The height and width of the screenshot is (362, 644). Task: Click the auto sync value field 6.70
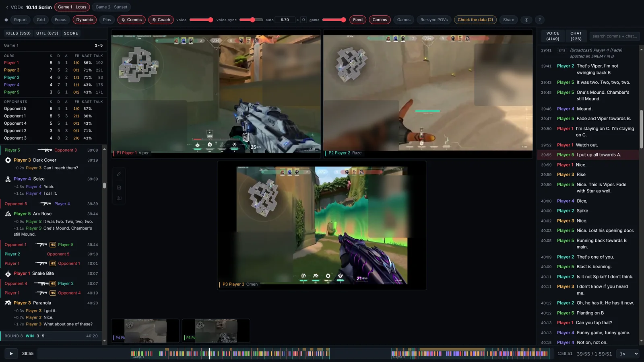pyautogui.click(x=285, y=20)
